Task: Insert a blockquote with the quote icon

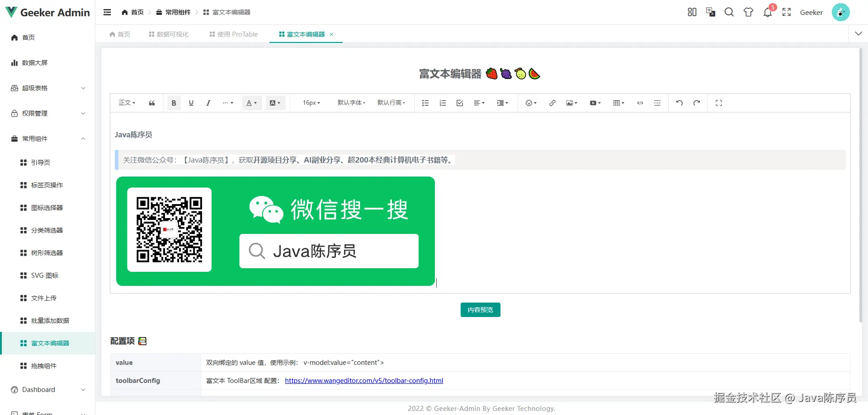Action: pos(152,103)
